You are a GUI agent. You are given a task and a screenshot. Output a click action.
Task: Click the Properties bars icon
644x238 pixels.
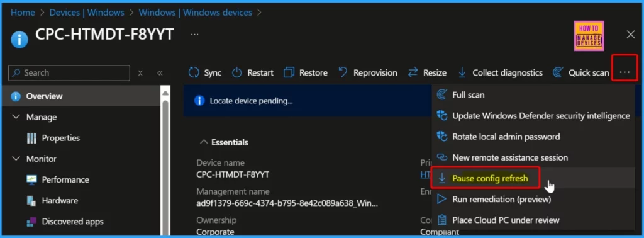coord(31,138)
